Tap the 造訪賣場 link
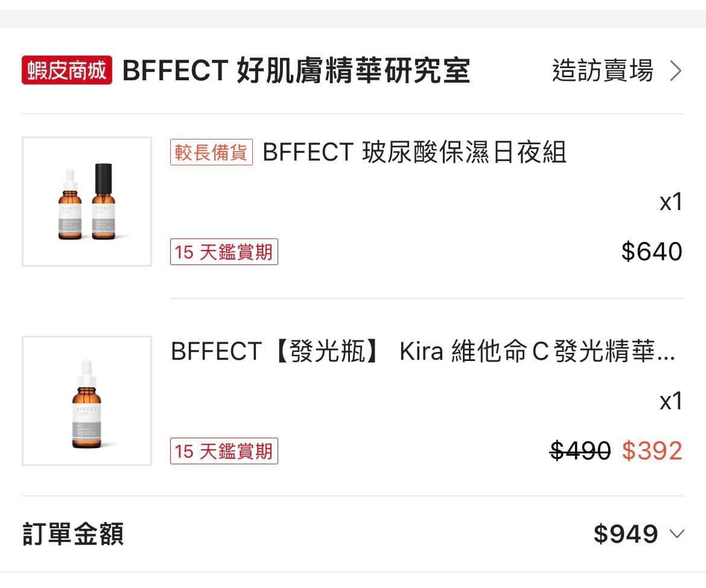 click(x=602, y=71)
